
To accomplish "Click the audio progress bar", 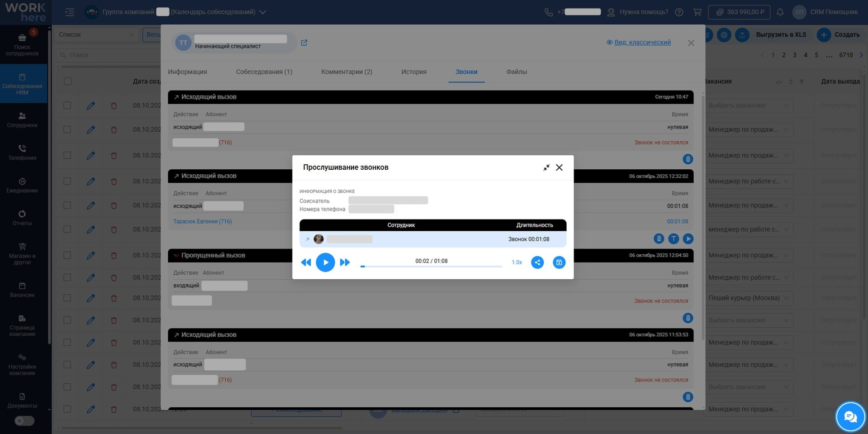I will tap(431, 267).
